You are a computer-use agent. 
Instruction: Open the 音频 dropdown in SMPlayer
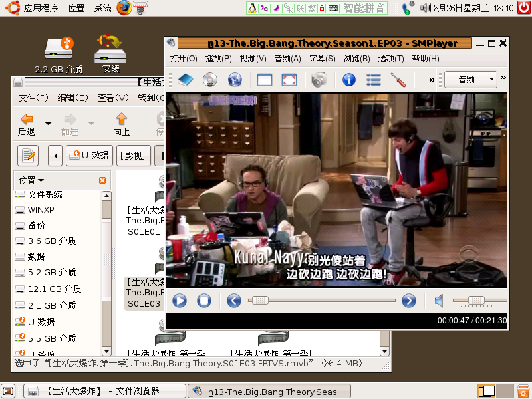coord(471,80)
